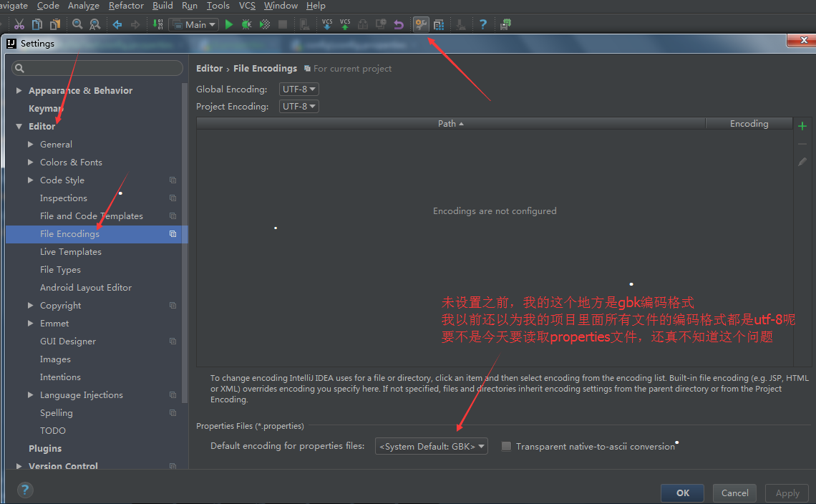The width and height of the screenshot is (816, 504).
Task: Click the Stop square icon
Action: [283, 24]
